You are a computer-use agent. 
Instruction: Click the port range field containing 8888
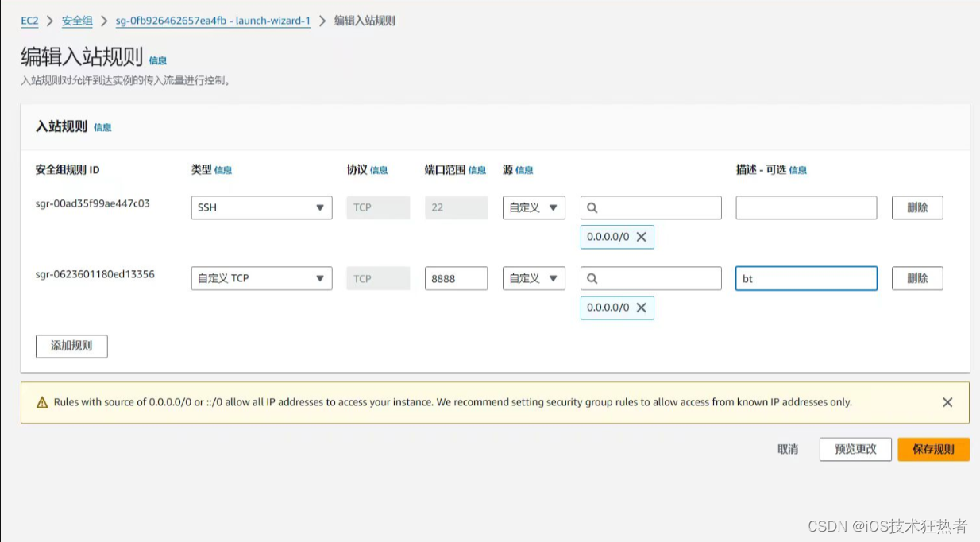click(456, 278)
